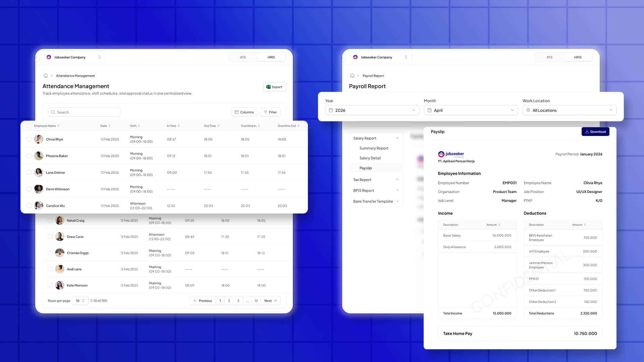Select Olivia Rhye row checkbox
This screenshot has height=362, width=644.
coord(29,139)
